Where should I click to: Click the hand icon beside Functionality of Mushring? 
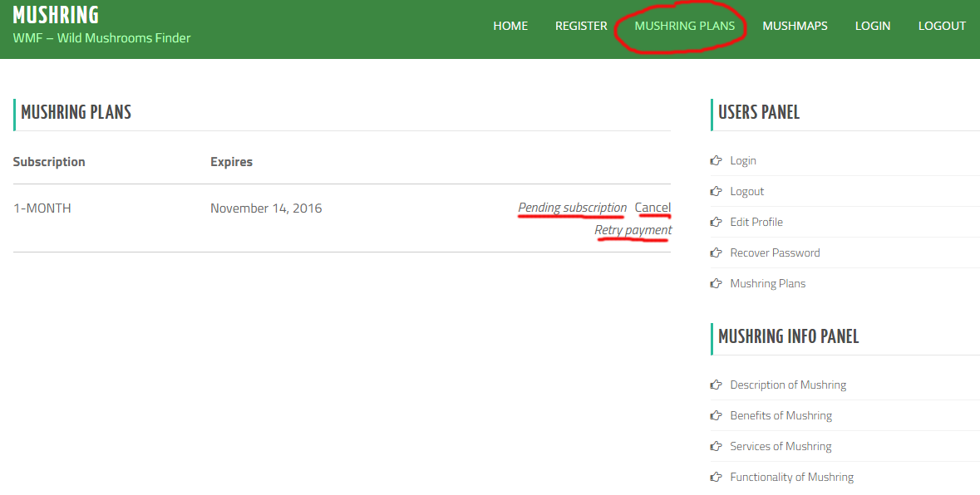pyautogui.click(x=717, y=477)
